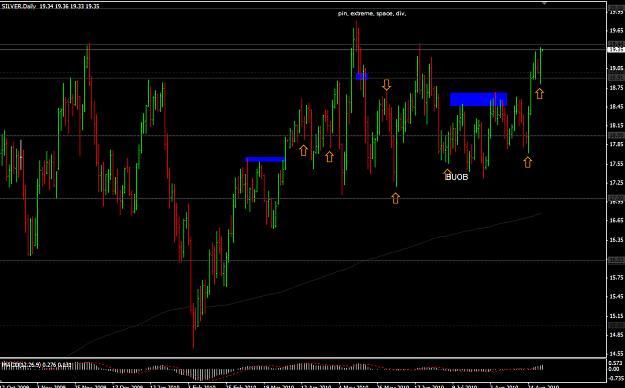Select the small blue rectangle near the peak
The width and height of the screenshot is (625, 388).
pyautogui.click(x=362, y=76)
